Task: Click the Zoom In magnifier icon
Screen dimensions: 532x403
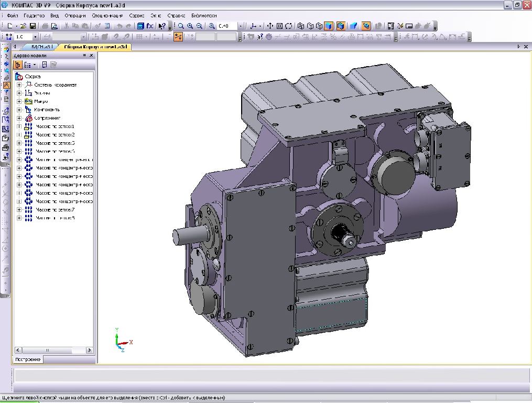Action: [x=190, y=26]
